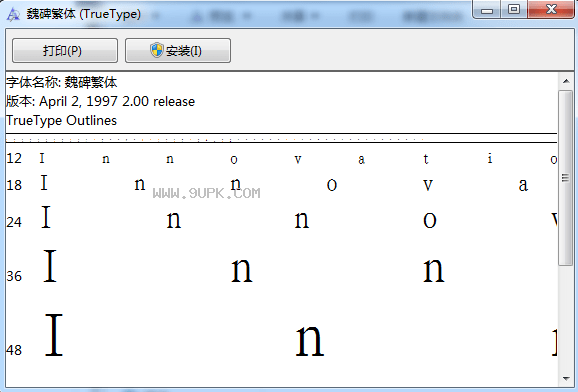Click the size label 48
The width and height of the screenshot is (578, 392).
pos(14,350)
